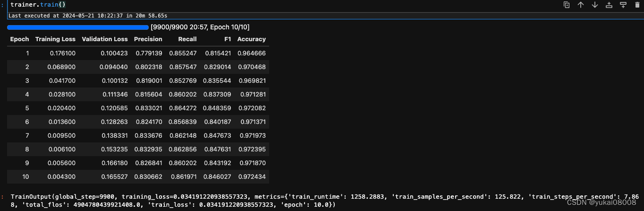Select validation loss value 0.128263
The height and width of the screenshot is (211, 644).
click(114, 122)
